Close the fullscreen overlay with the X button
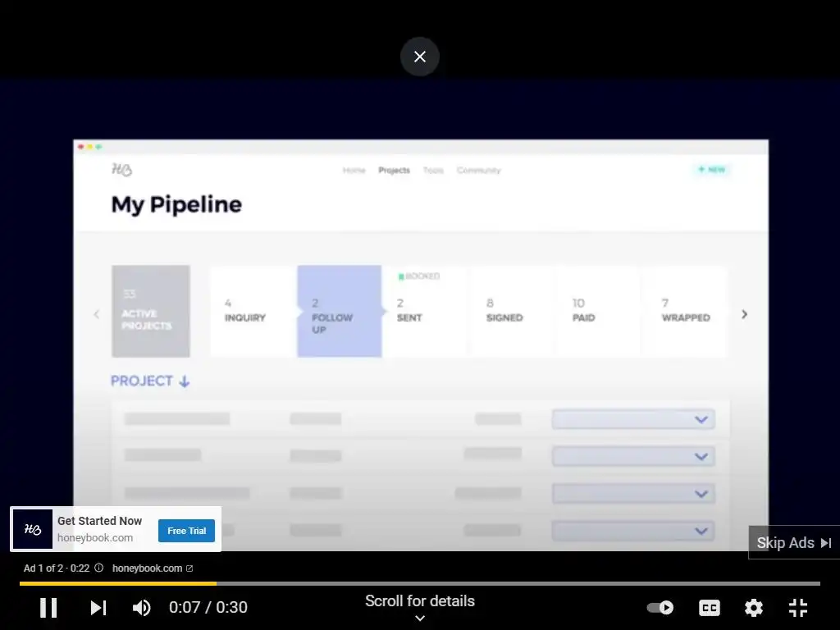840x630 pixels. 419,57
